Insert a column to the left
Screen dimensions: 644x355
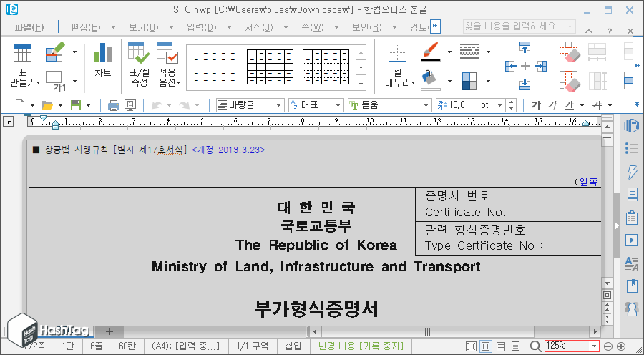pos(510,66)
